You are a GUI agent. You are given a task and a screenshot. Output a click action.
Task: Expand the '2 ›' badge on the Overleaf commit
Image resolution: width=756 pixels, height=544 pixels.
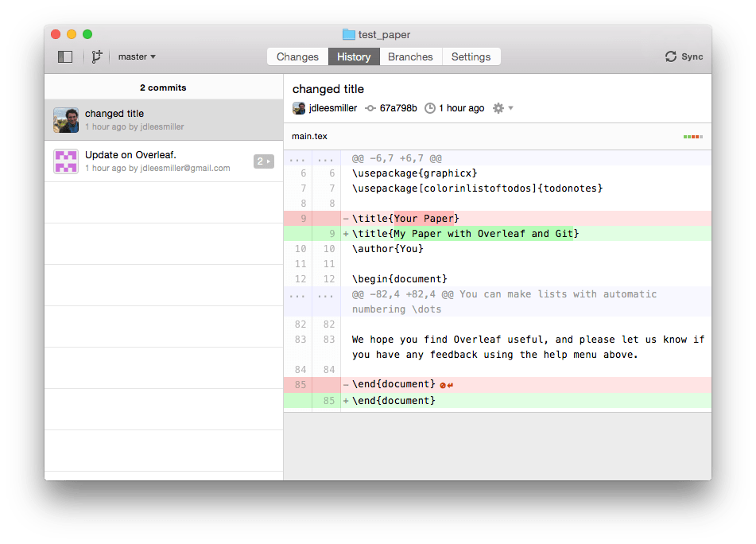pyautogui.click(x=263, y=161)
